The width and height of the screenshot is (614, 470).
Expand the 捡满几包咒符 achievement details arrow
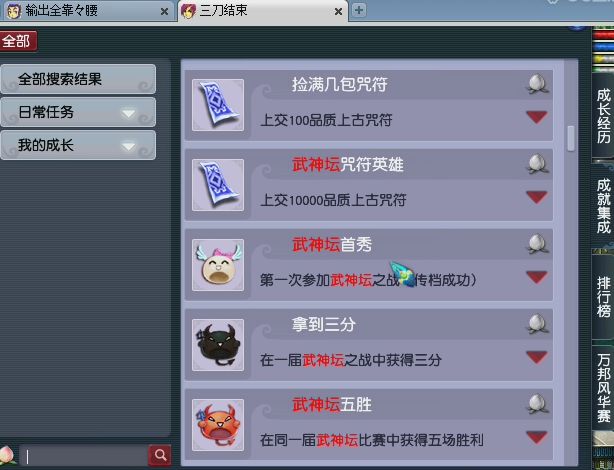537,117
